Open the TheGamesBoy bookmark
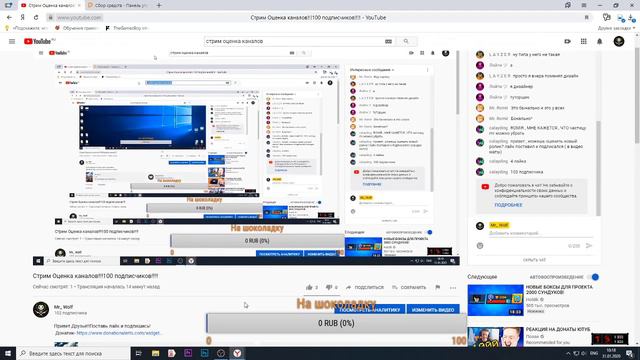Viewport: 640px width, 360px height. pos(127,28)
